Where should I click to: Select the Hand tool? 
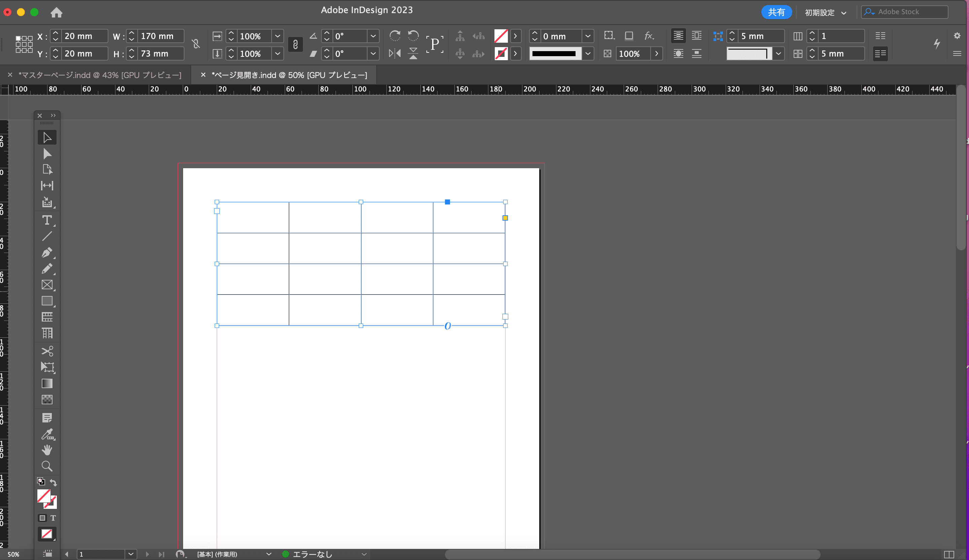47,450
